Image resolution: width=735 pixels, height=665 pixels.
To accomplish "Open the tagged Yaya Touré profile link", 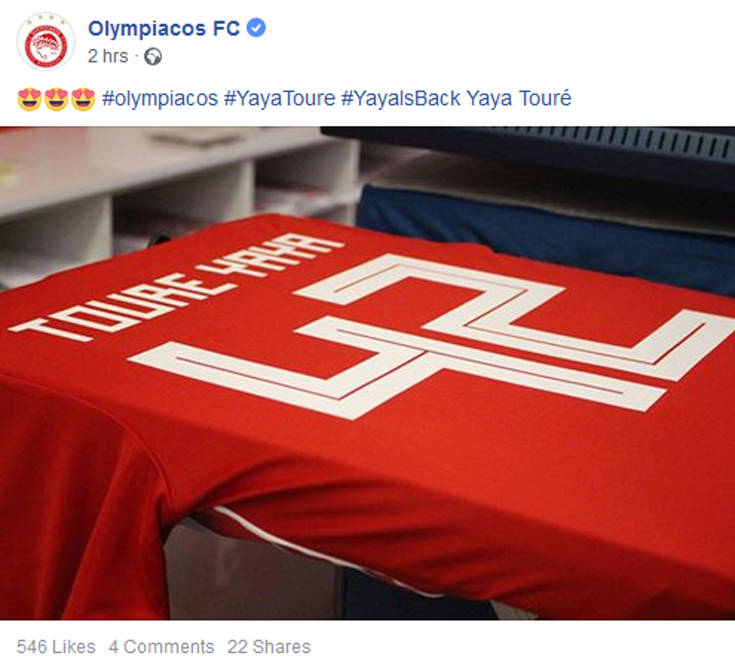I will (519, 99).
